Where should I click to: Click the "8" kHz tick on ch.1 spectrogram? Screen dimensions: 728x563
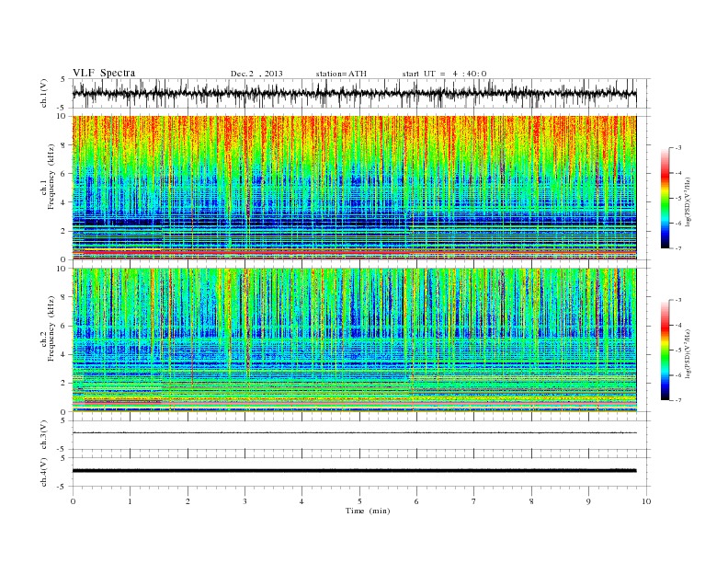[x=63, y=145]
